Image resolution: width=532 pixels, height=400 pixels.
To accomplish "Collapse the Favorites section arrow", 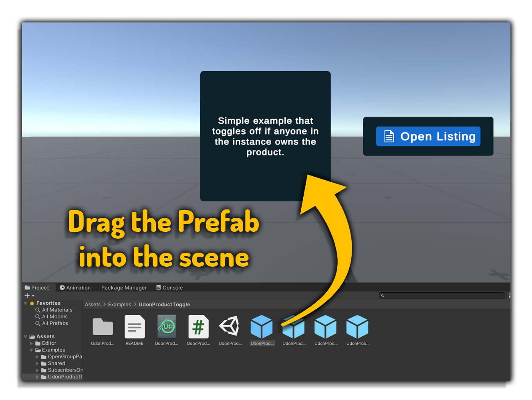I will pos(26,304).
